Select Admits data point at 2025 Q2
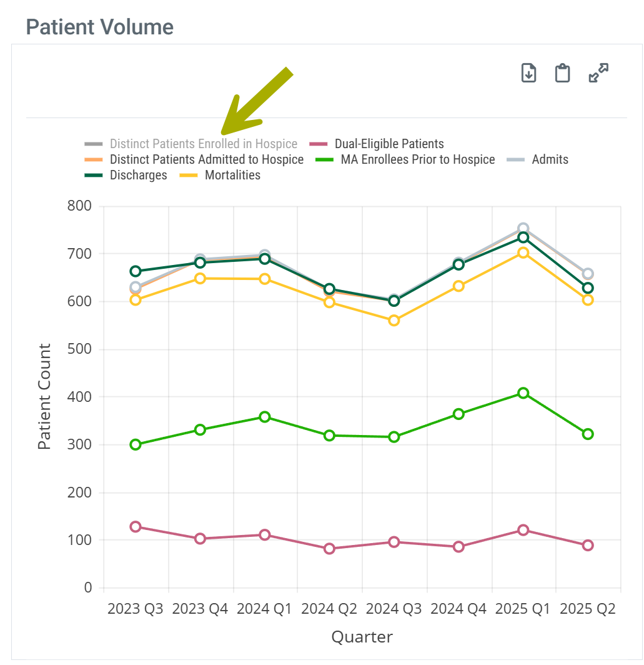Image resolution: width=644 pixels, height=665 pixels. pyautogui.click(x=588, y=274)
